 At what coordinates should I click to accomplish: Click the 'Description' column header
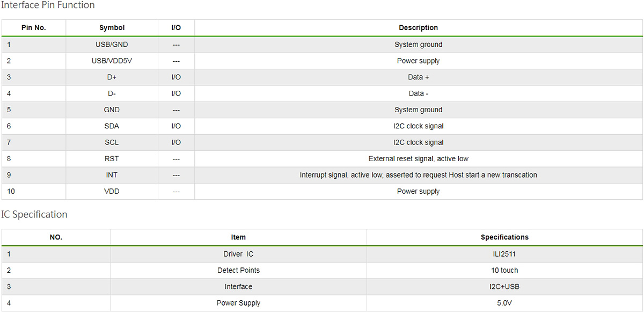[418, 28]
